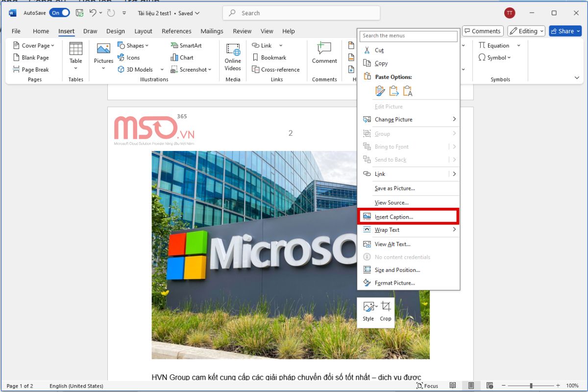
Task: Click Insert Caption in context menu
Action: [x=409, y=217]
